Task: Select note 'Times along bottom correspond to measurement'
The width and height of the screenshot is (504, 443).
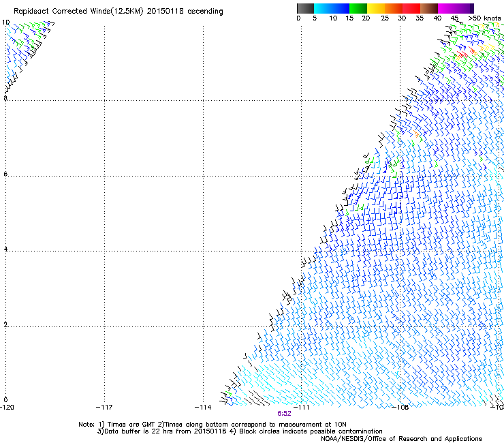Action: point(242,425)
